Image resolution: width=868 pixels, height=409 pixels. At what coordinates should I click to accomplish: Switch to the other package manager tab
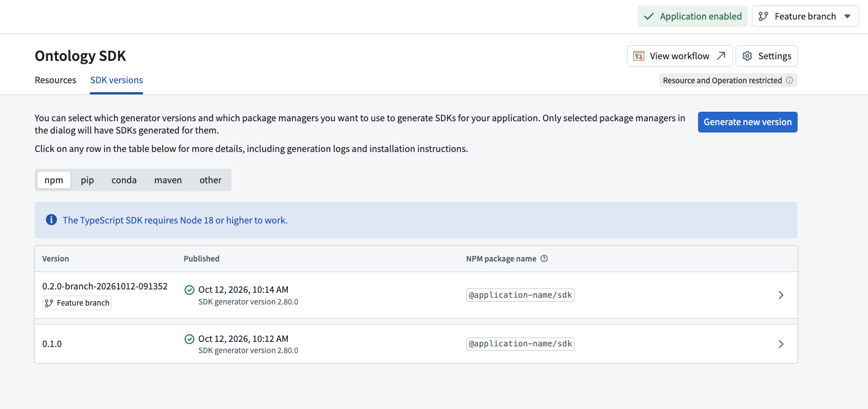point(211,180)
